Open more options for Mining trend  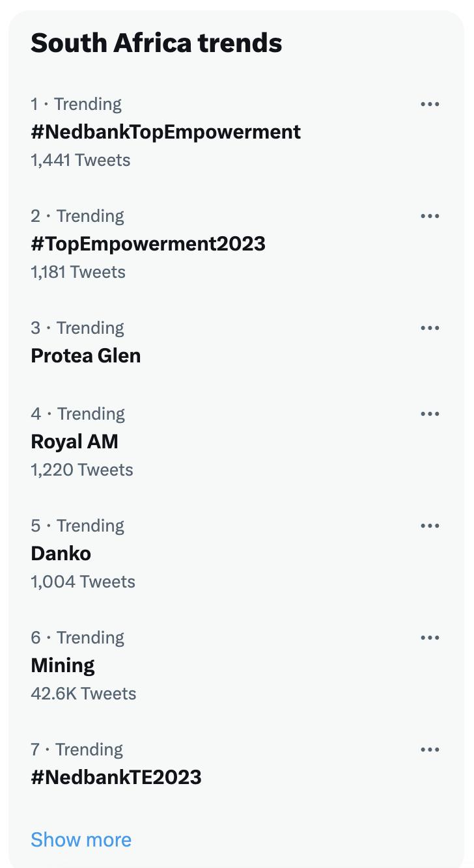tap(430, 638)
